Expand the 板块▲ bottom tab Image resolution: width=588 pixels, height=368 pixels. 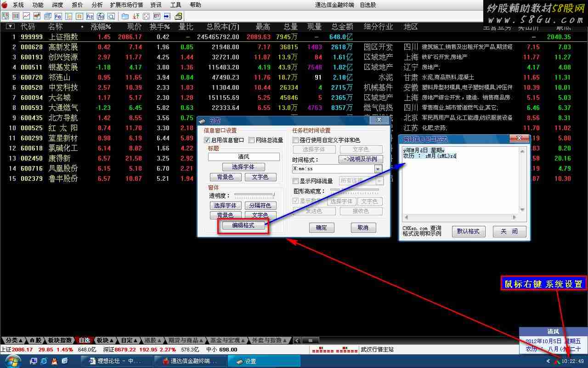tap(105, 340)
